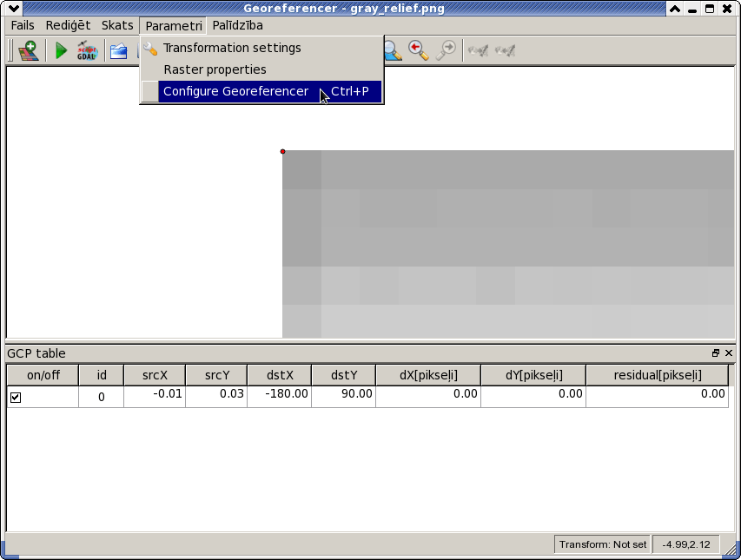
Task: Choose Raster properties menu entry
Action: (261, 69)
